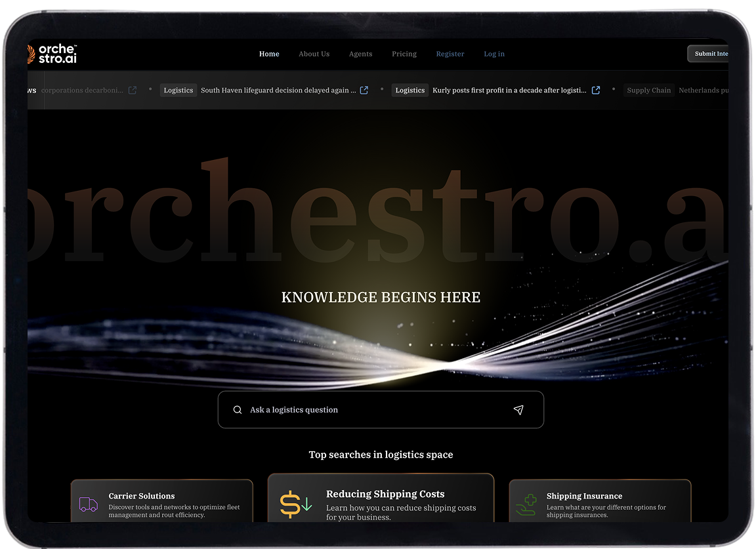Open the Pricing page

[404, 54]
